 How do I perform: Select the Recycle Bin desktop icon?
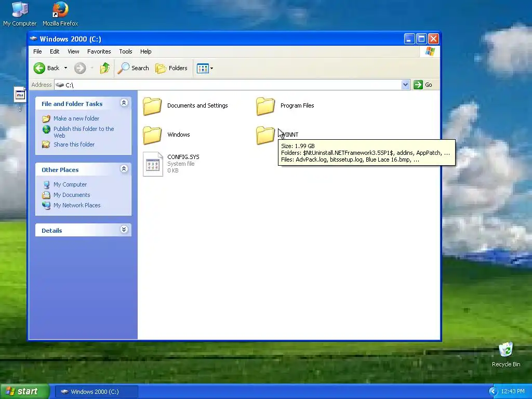click(506, 354)
